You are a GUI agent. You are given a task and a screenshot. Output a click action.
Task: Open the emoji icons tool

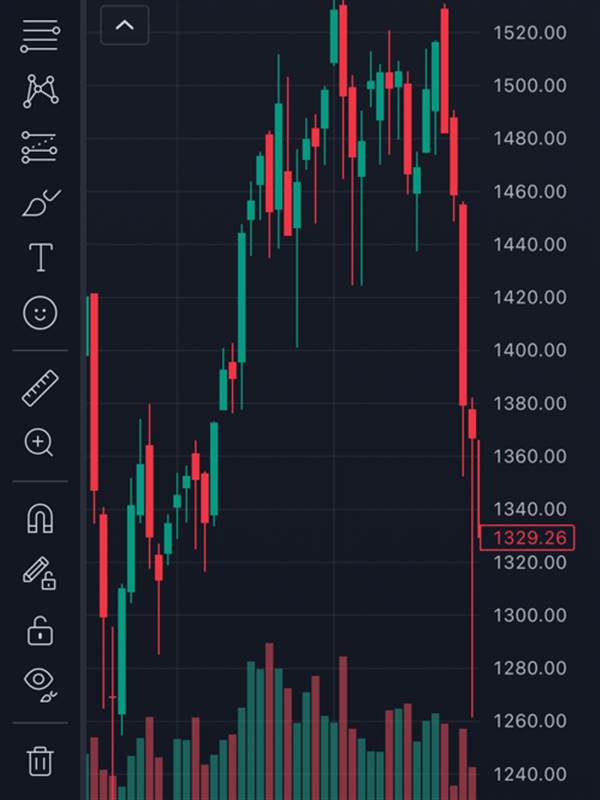click(x=40, y=314)
